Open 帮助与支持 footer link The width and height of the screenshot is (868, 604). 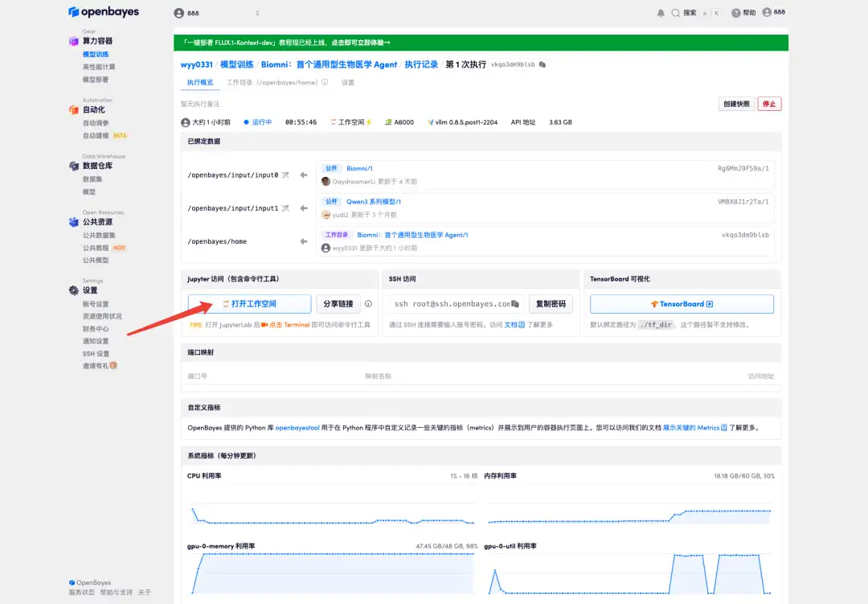click(x=117, y=593)
